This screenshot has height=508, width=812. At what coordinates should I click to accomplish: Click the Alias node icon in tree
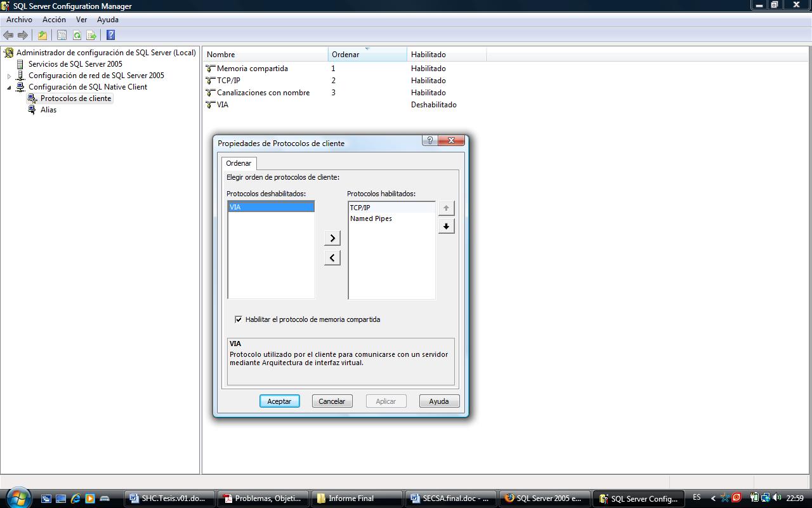32,110
